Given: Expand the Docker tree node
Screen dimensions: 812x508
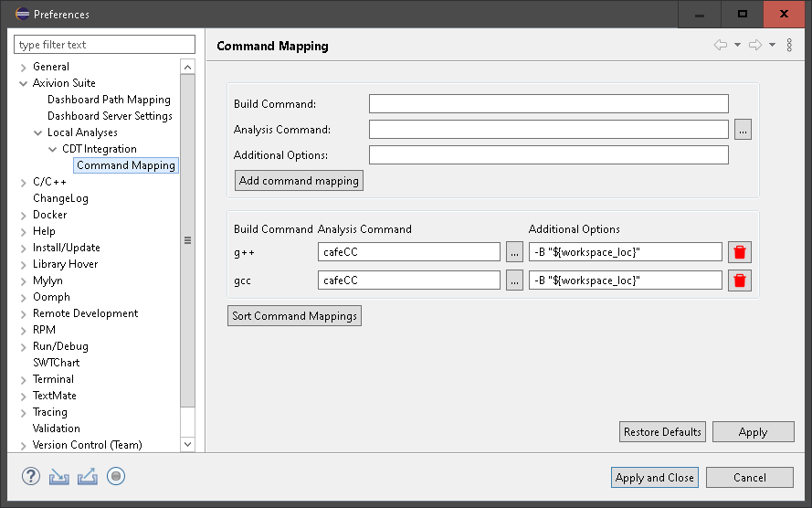Looking at the screenshot, I should pos(24,216).
